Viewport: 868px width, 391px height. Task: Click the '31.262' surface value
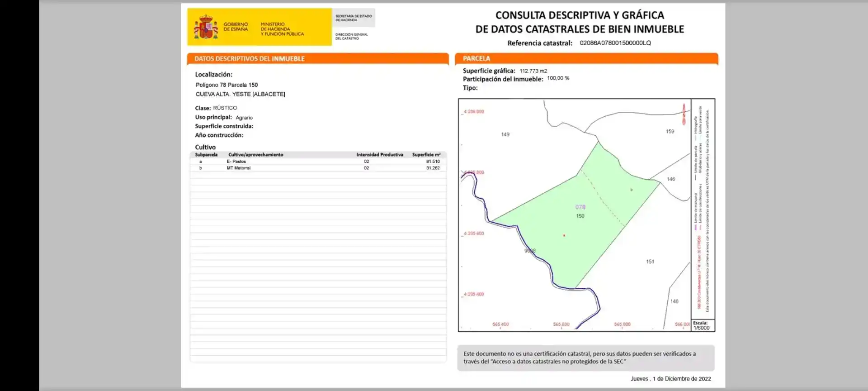(433, 168)
